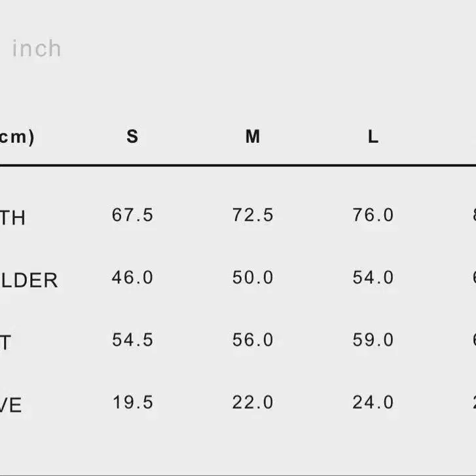
Task: Click the 46.0 shoulder value
Action: [132, 277]
